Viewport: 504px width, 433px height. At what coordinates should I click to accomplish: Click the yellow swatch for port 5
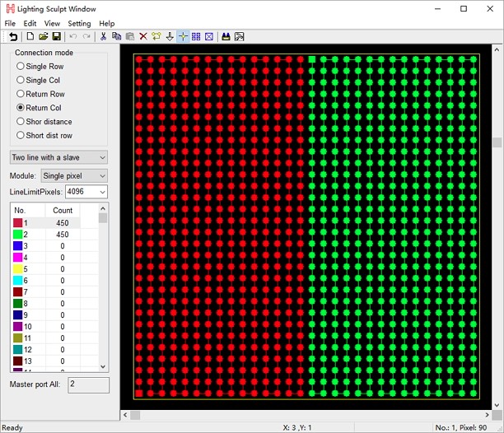[x=17, y=269]
